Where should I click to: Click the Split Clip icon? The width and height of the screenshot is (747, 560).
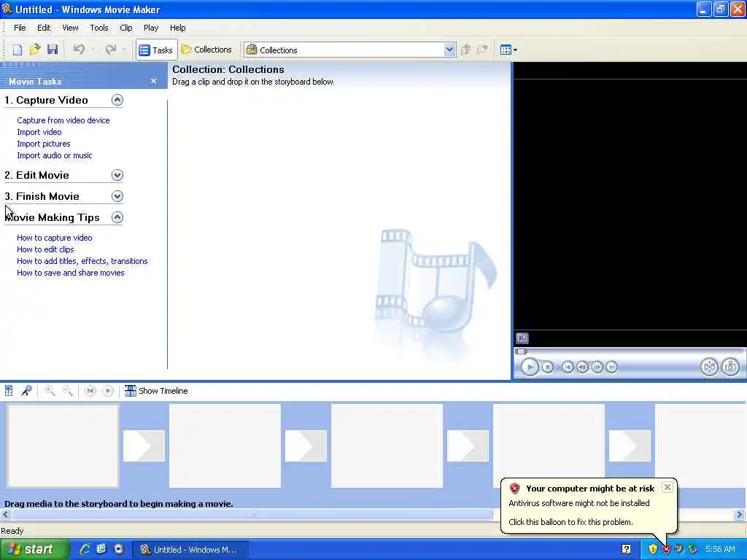[x=709, y=367]
